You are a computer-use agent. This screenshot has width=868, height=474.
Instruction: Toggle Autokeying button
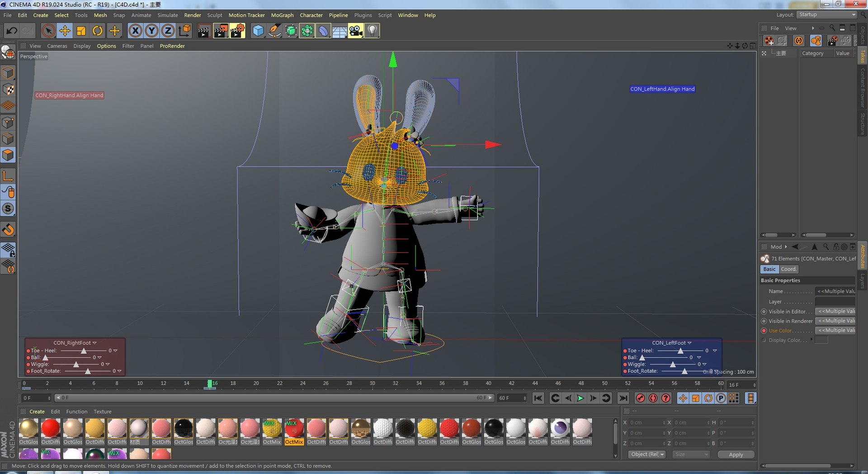pyautogui.click(x=653, y=398)
